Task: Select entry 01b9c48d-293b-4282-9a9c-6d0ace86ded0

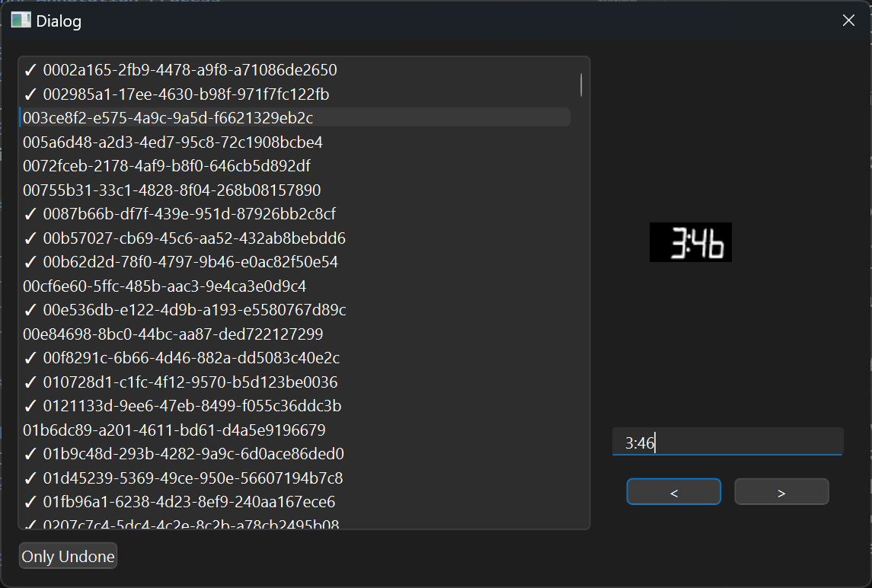Action: tap(295, 454)
